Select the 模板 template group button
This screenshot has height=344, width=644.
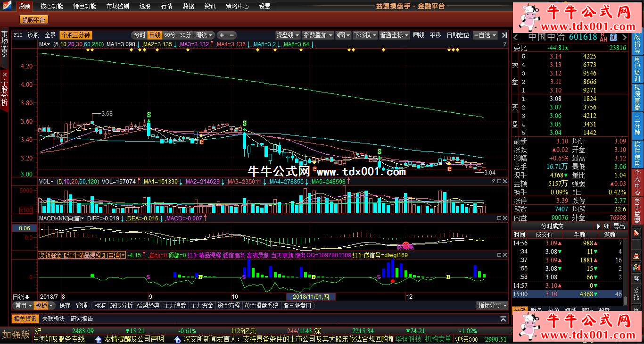click(44, 306)
